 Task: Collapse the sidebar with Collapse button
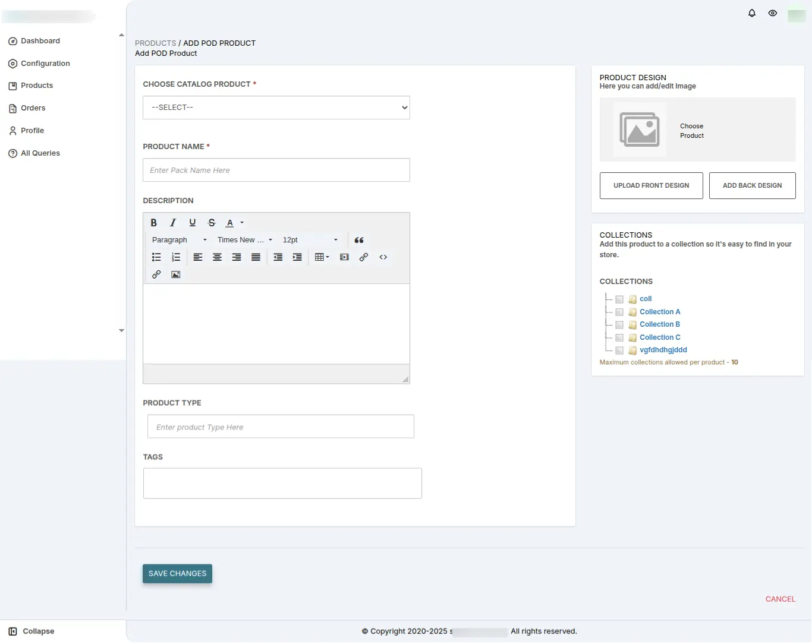[32, 632]
